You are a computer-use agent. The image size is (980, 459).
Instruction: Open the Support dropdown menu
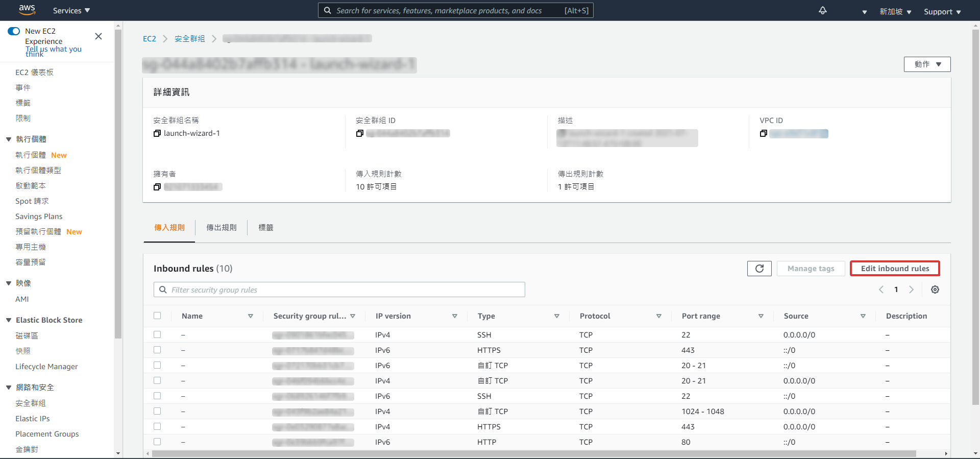tap(942, 12)
